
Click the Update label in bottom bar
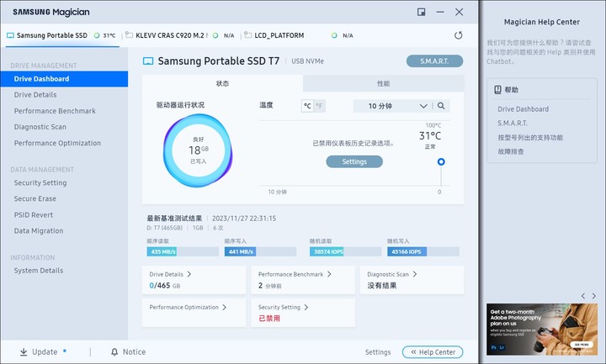click(45, 352)
